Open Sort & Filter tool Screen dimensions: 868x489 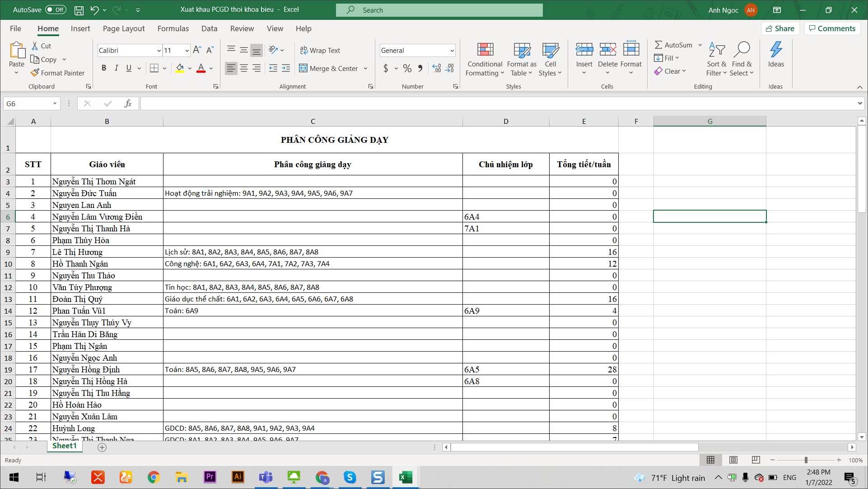pyautogui.click(x=716, y=59)
